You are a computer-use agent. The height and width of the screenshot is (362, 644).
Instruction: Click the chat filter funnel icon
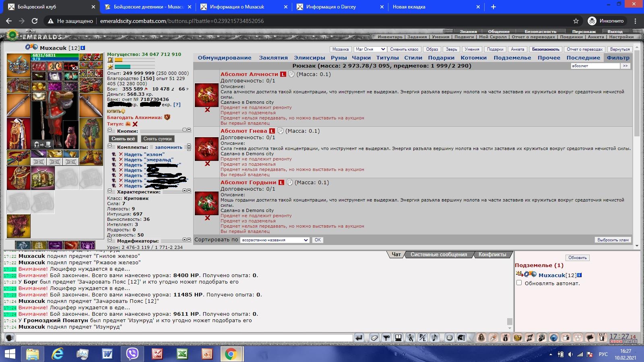(386, 338)
